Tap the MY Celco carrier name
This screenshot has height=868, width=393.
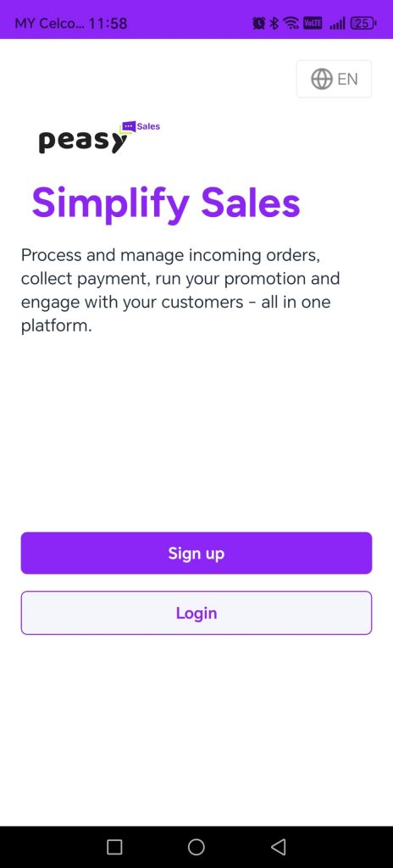(x=49, y=23)
